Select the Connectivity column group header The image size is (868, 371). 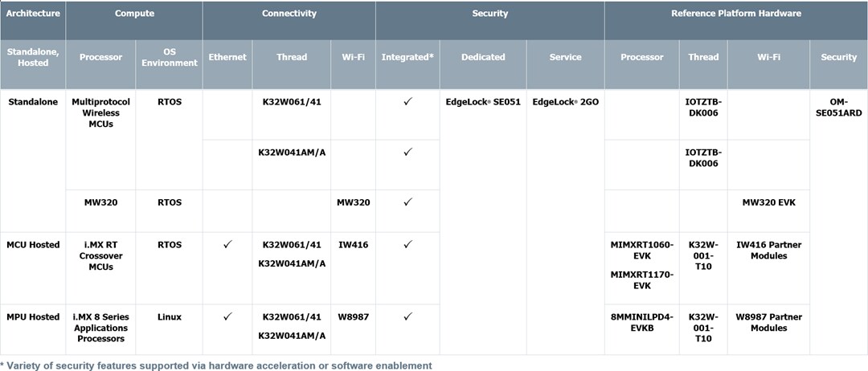coord(289,14)
